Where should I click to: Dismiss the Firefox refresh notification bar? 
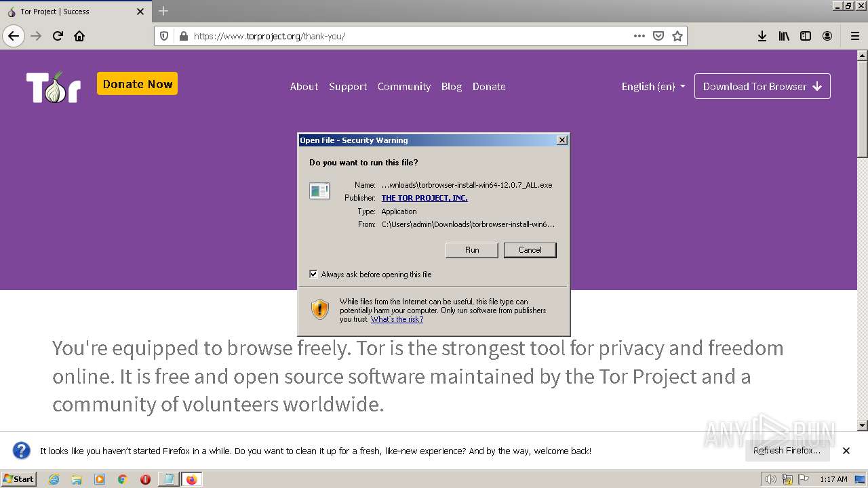pos(846,451)
